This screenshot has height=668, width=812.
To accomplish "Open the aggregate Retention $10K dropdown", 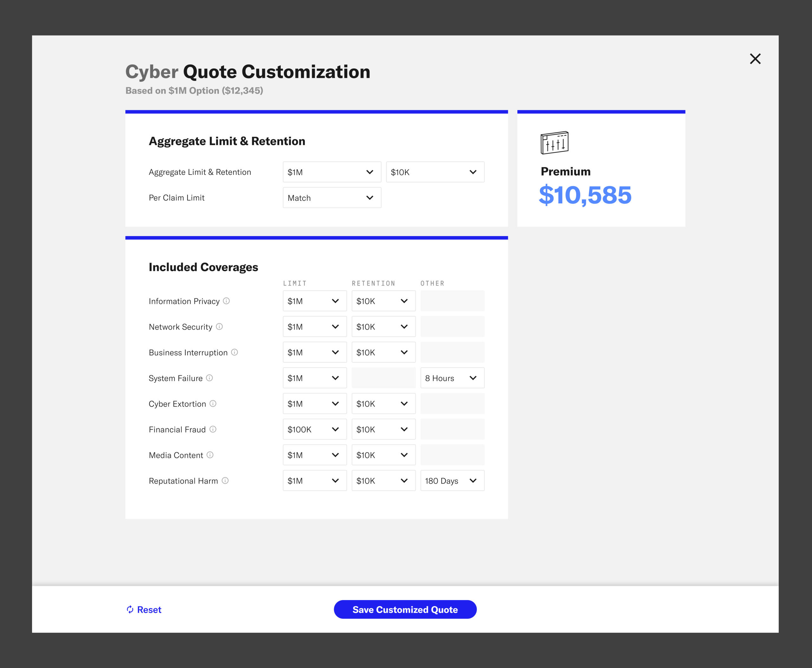I will (x=435, y=172).
